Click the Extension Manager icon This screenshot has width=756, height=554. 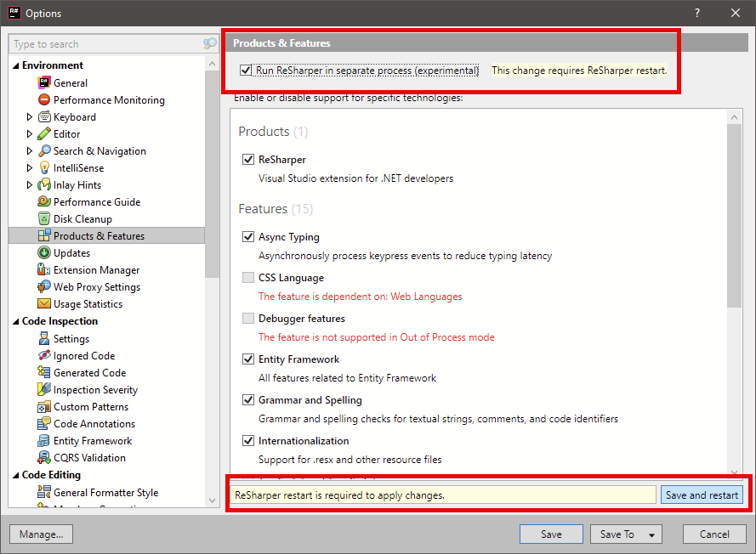44,269
